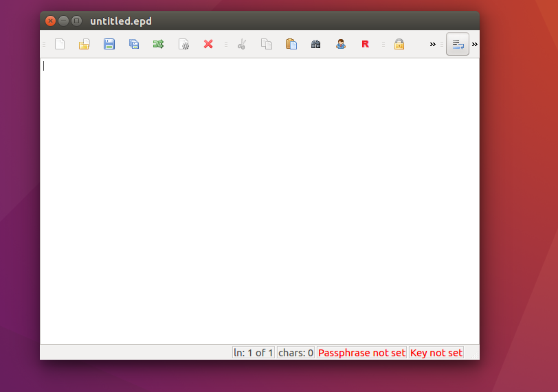The image size is (558, 392).
Task: Set the passphrase via the padlock icon
Action: [x=399, y=44]
